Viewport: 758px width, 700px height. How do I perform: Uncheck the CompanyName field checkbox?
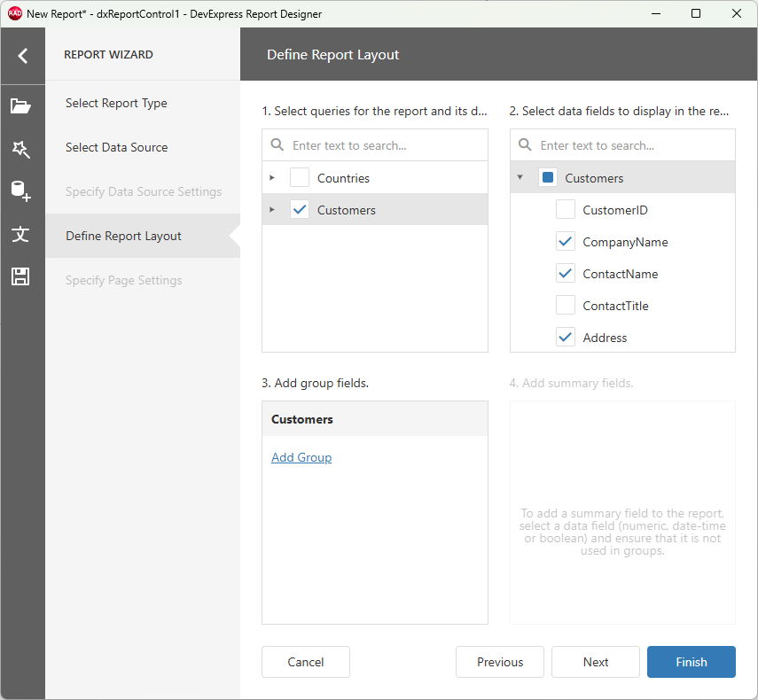click(x=565, y=241)
